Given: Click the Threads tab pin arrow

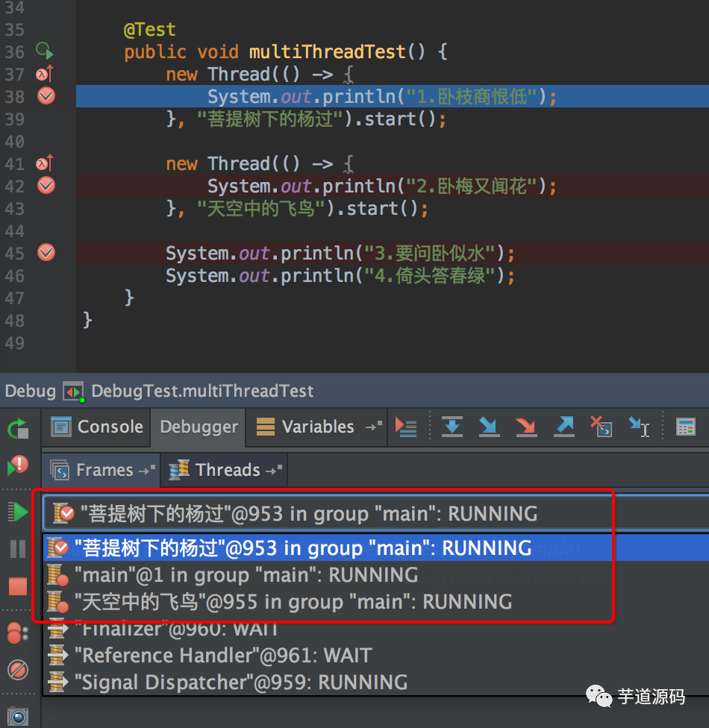Looking at the screenshot, I should click(274, 469).
